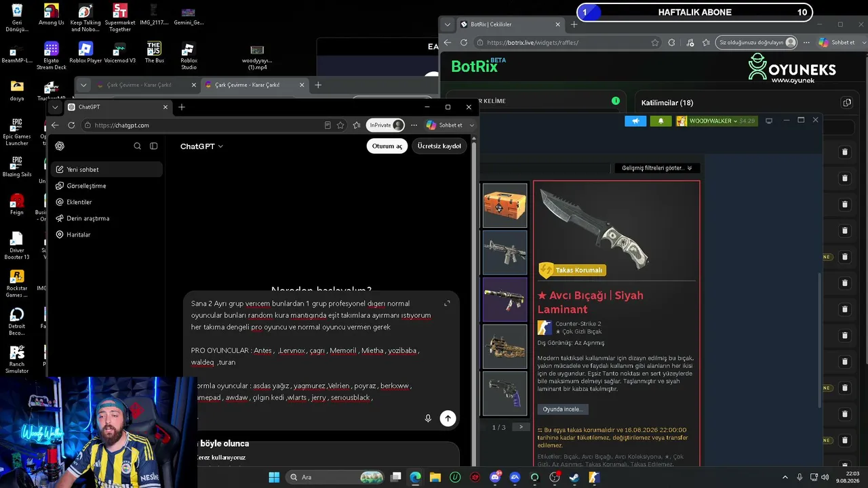Expand the ChatGPT prompt editor to fullscreen
This screenshot has height=488, width=868.
(x=447, y=304)
